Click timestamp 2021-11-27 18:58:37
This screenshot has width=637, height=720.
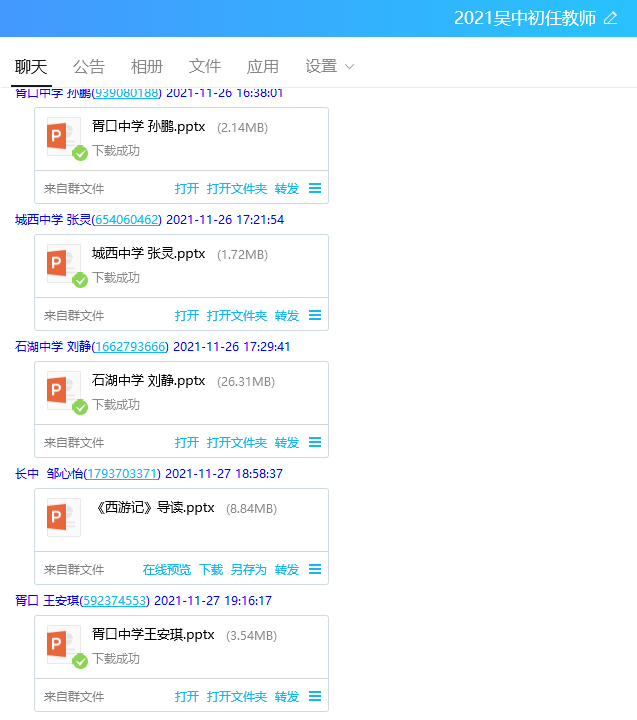click(224, 474)
